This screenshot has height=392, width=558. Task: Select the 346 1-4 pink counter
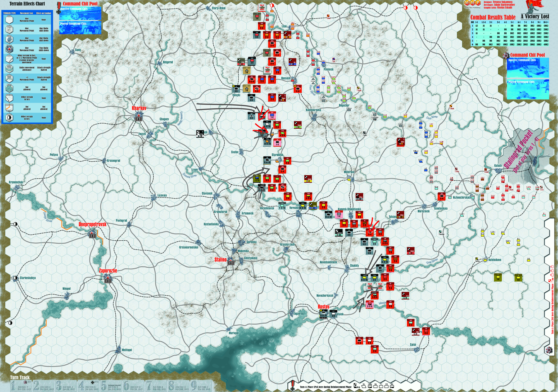coord(339,215)
